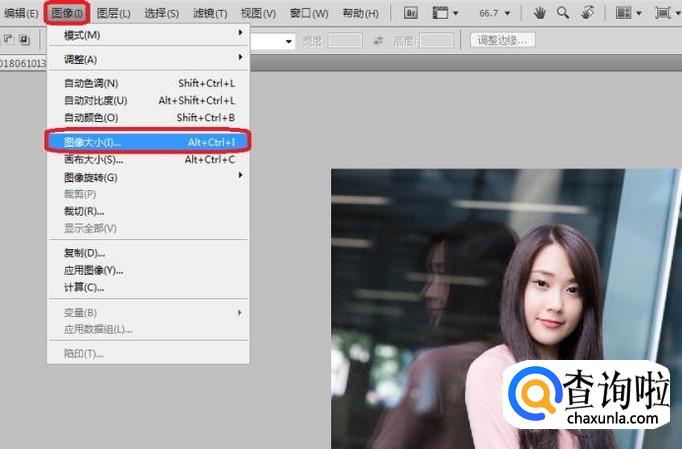Select the Hand tool icon
Viewport: 682px width, 449px height.
539,13
